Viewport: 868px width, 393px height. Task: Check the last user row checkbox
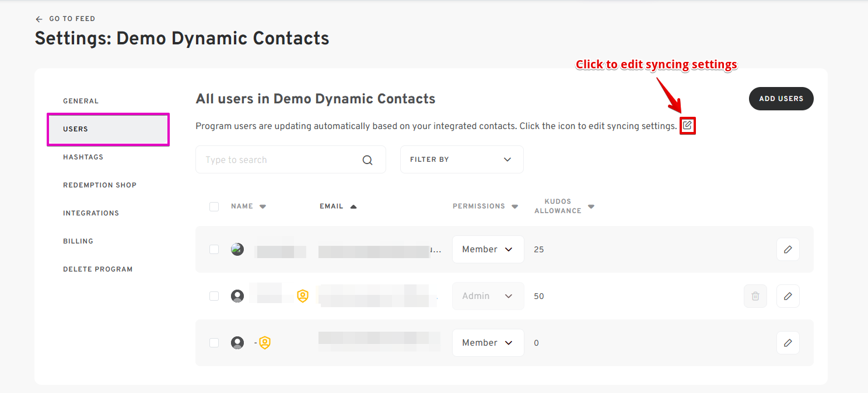click(214, 343)
